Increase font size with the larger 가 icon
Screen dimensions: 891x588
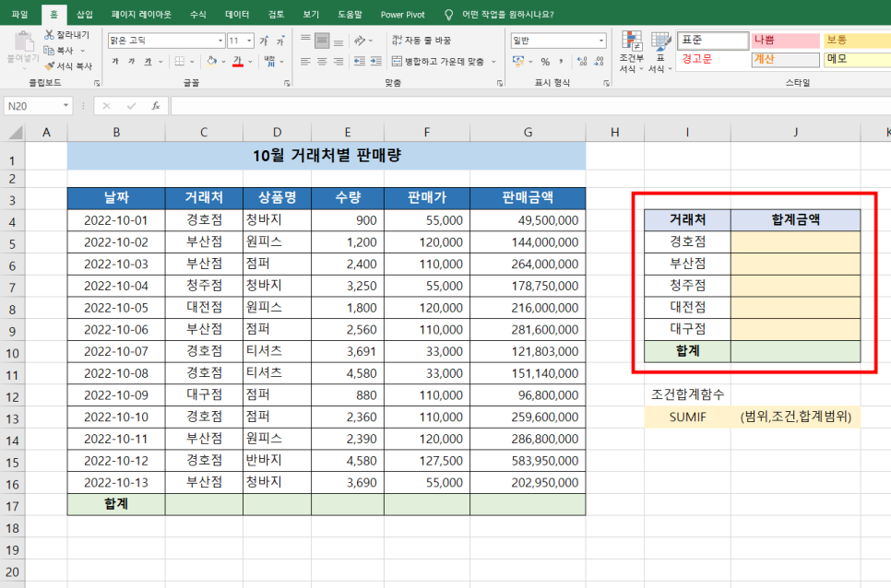[264, 41]
